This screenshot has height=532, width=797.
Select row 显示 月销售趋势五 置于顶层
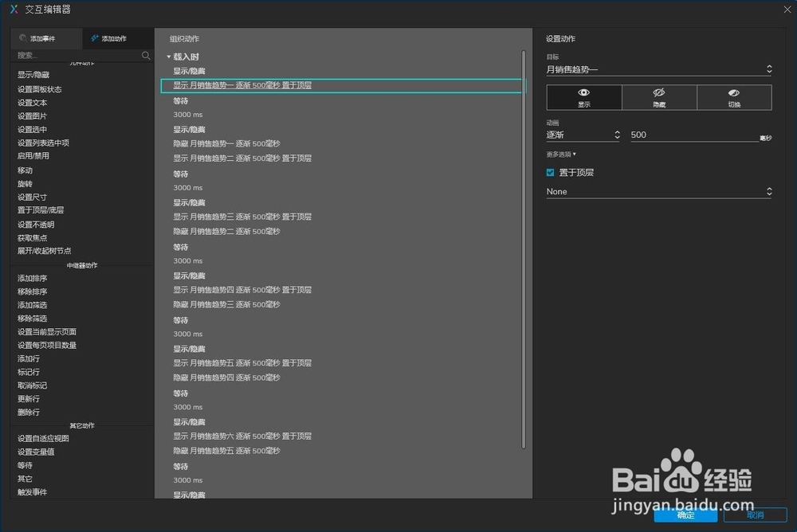[x=242, y=363]
